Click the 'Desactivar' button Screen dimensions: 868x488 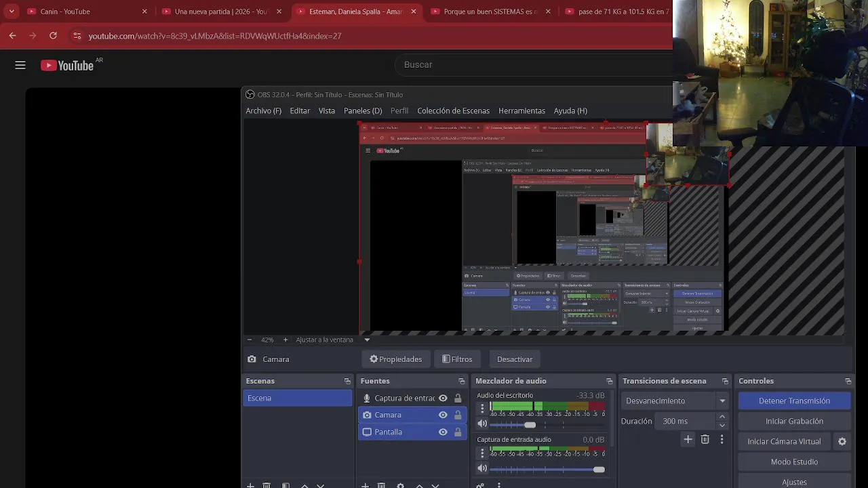[x=515, y=359]
